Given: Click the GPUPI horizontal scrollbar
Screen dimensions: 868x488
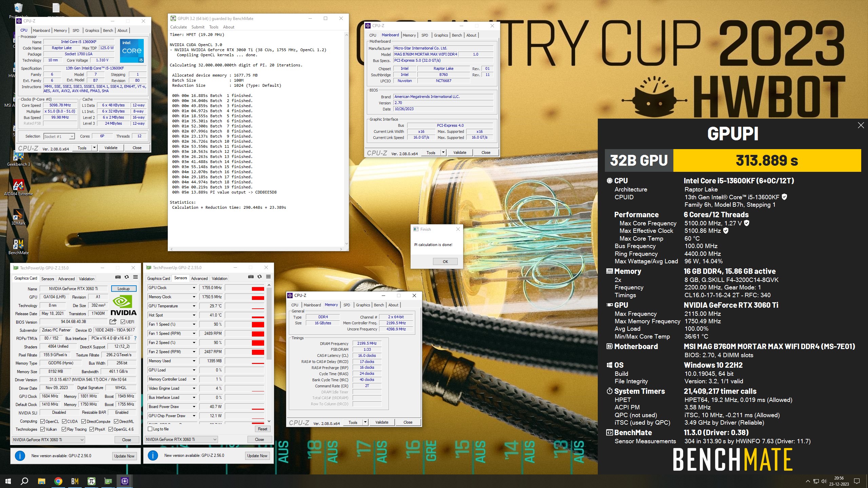Looking at the screenshot, I should pyautogui.click(x=257, y=249).
